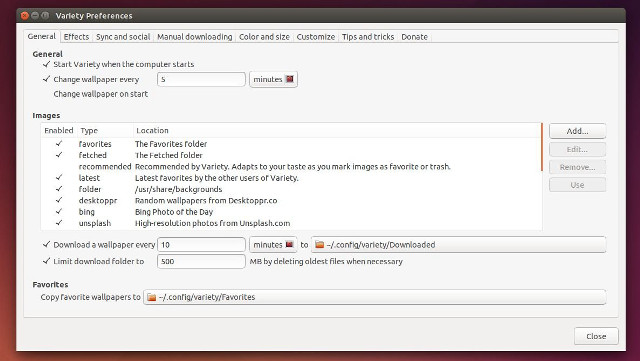Click the Type column header
The width and height of the screenshot is (640, 361).
pos(105,131)
